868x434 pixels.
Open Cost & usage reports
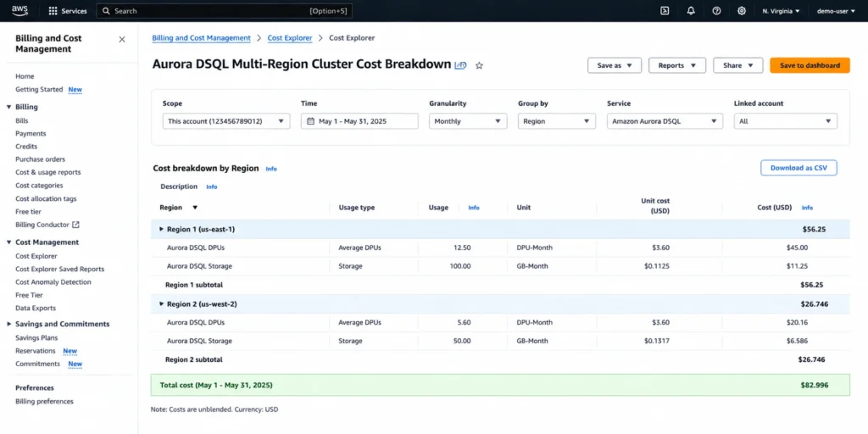click(x=48, y=173)
